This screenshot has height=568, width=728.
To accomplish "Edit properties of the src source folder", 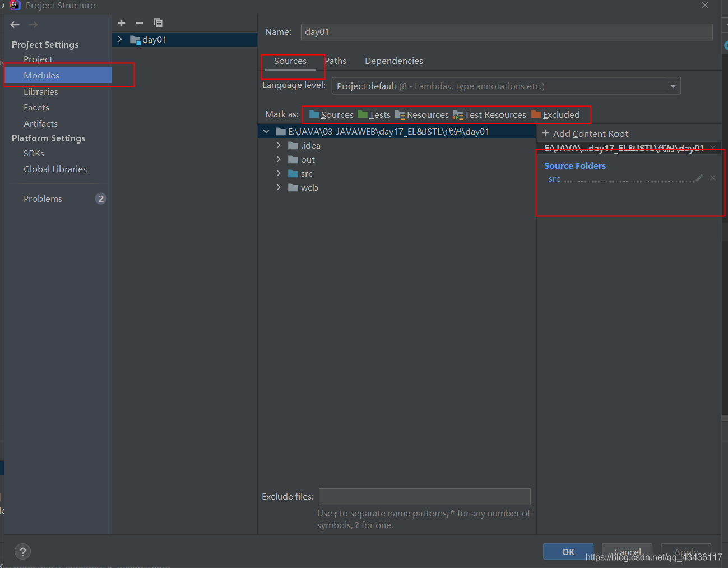I will pyautogui.click(x=699, y=178).
